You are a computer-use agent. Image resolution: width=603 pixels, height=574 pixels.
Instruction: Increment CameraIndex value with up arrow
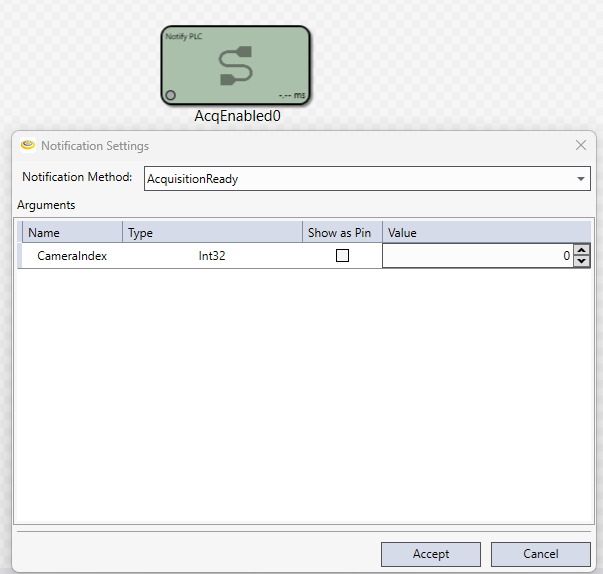coord(581,251)
